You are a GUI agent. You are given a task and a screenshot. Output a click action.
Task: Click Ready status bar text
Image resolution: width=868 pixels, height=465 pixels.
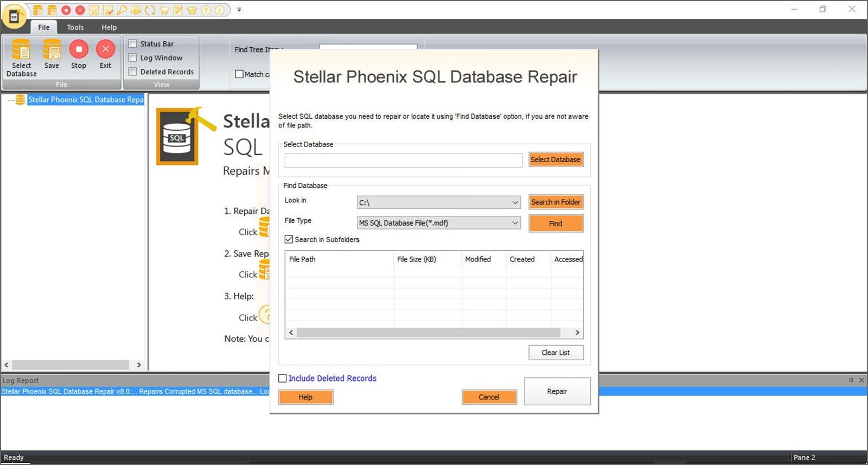pyautogui.click(x=14, y=457)
